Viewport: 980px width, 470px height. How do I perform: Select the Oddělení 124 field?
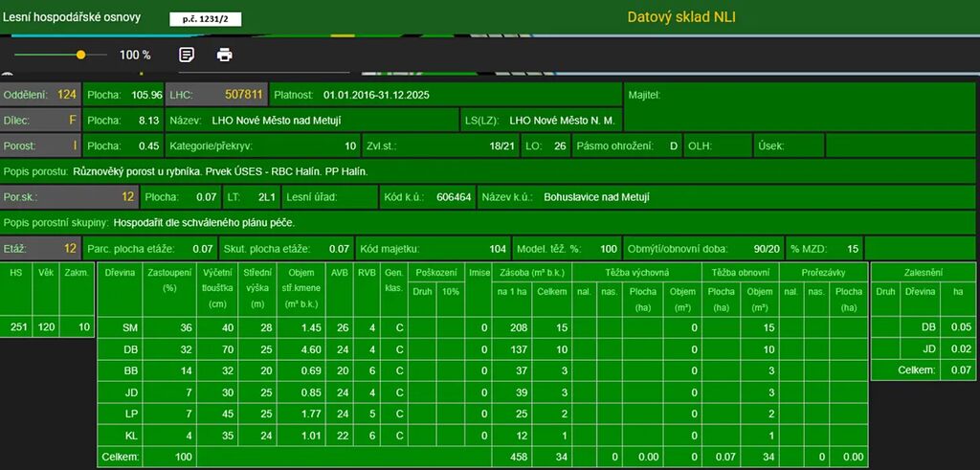40,95
